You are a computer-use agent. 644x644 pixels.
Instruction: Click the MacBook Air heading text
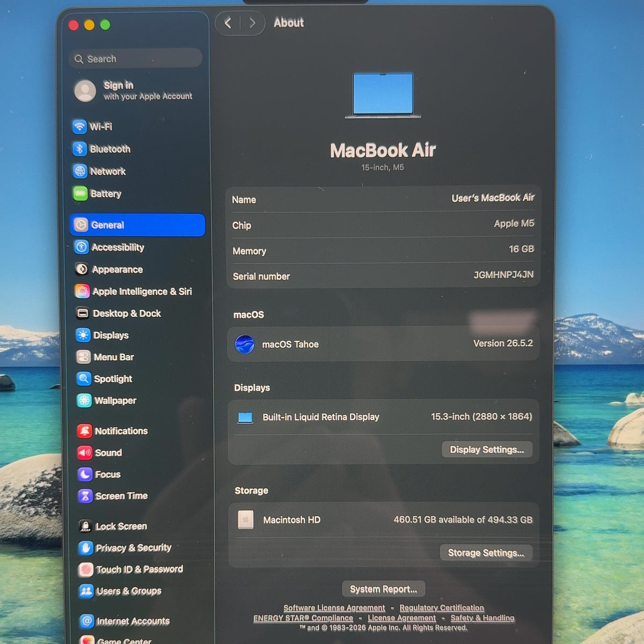coord(383,150)
